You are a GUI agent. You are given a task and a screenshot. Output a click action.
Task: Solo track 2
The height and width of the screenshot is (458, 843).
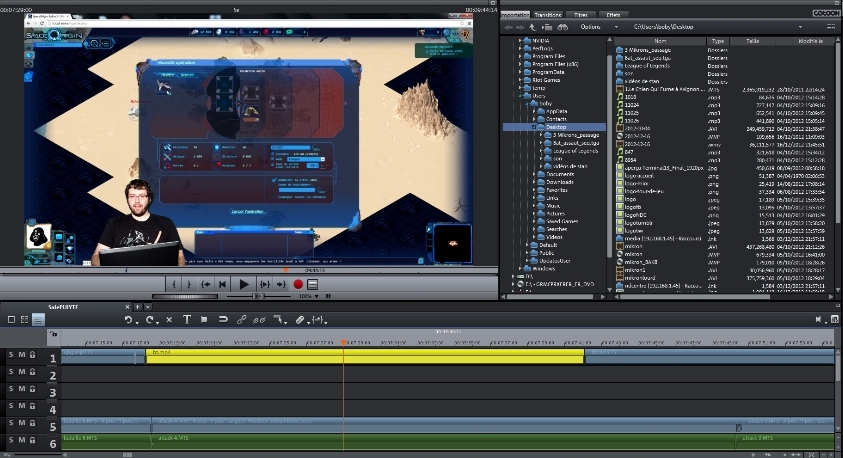[11, 371]
